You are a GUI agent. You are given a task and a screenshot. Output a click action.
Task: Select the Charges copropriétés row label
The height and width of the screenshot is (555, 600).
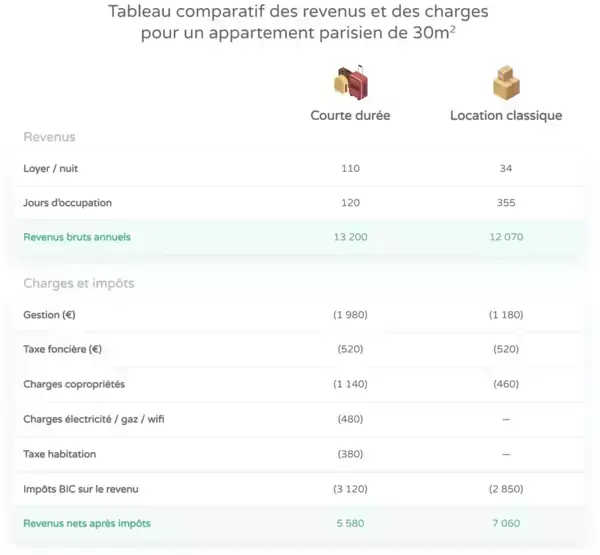[74, 384]
